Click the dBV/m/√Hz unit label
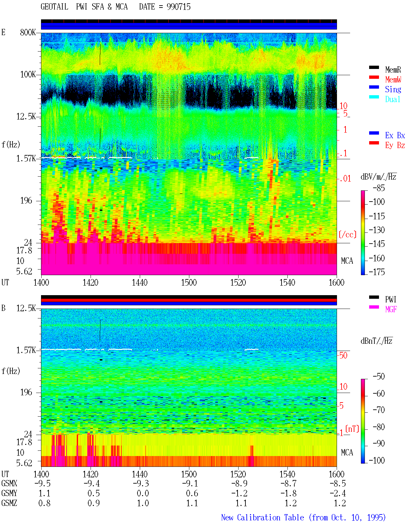The image size is (420, 523). pyautogui.click(x=379, y=177)
